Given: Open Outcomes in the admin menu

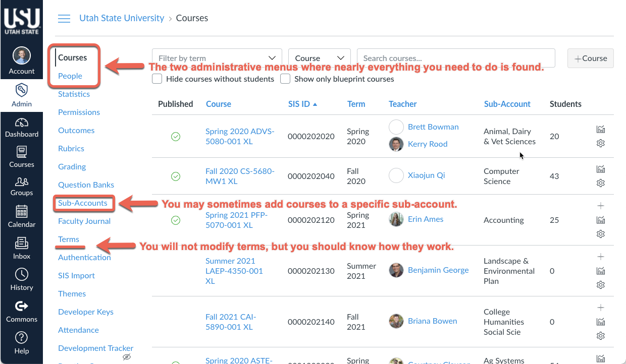Looking at the screenshot, I should click(x=76, y=130).
